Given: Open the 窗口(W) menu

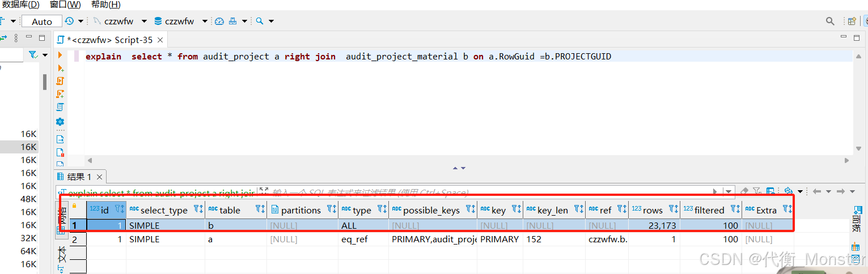Looking at the screenshot, I should (x=65, y=5).
